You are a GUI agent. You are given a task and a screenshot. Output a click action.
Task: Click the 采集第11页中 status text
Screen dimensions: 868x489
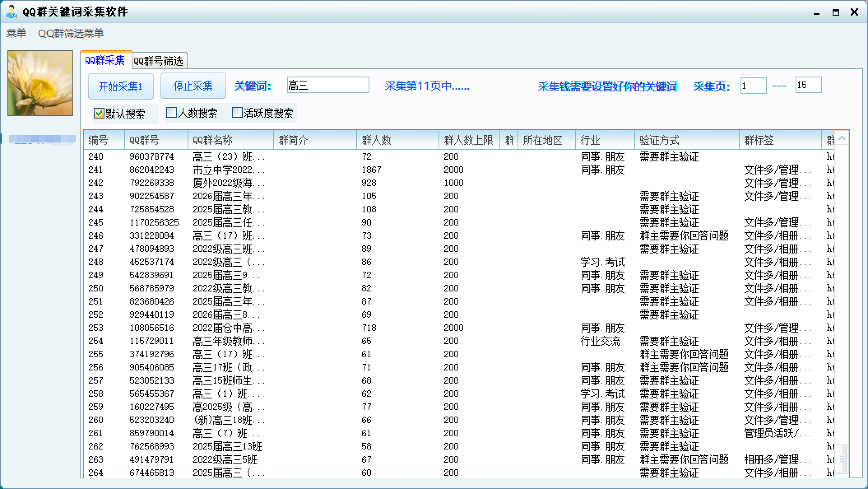click(427, 86)
